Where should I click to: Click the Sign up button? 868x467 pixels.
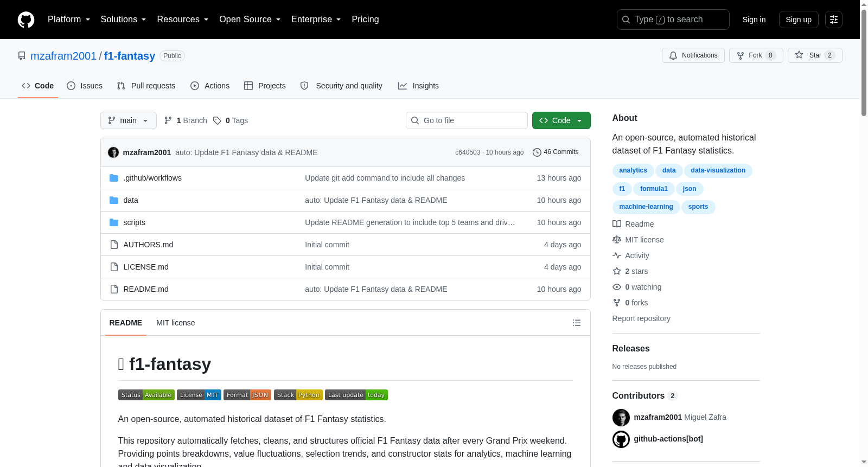(x=799, y=20)
